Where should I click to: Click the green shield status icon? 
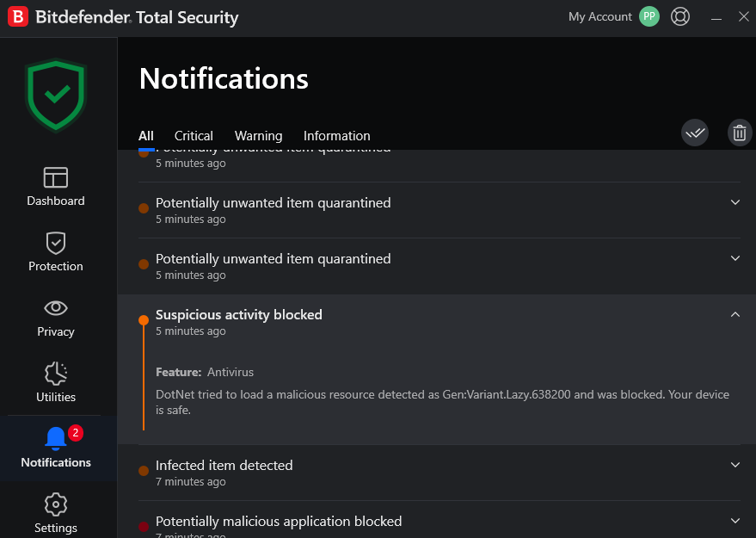click(x=56, y=94)
